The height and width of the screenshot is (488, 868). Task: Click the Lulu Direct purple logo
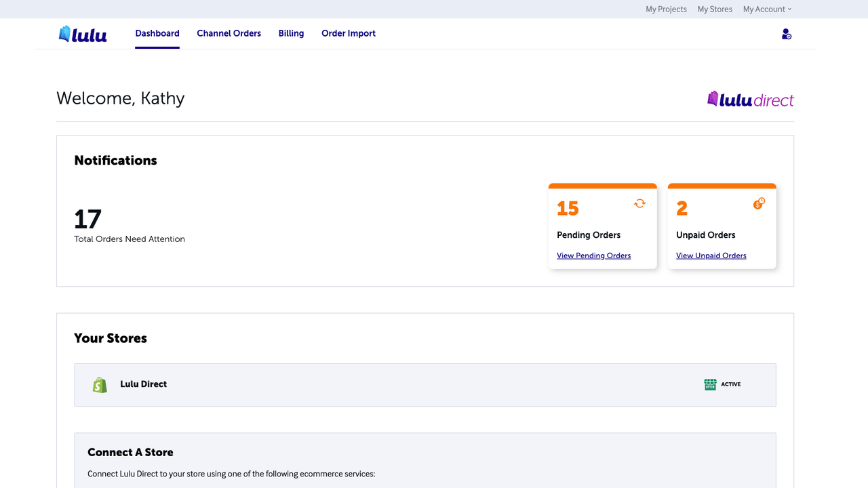pos(750,100)
